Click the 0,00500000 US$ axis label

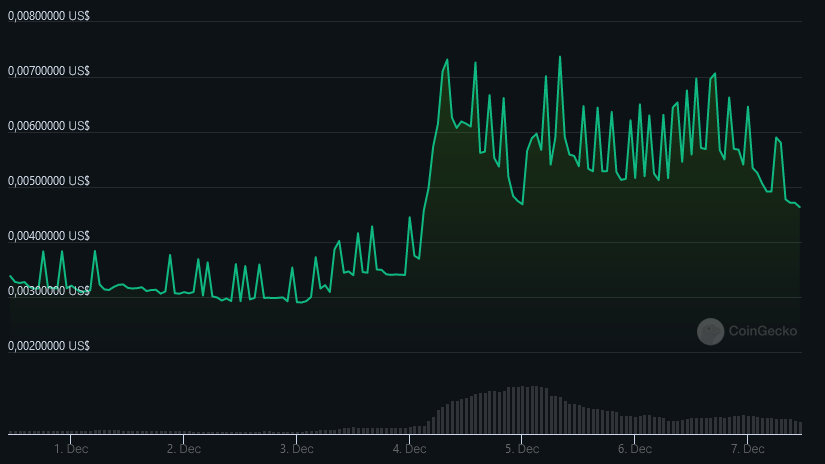pos(49,181)
